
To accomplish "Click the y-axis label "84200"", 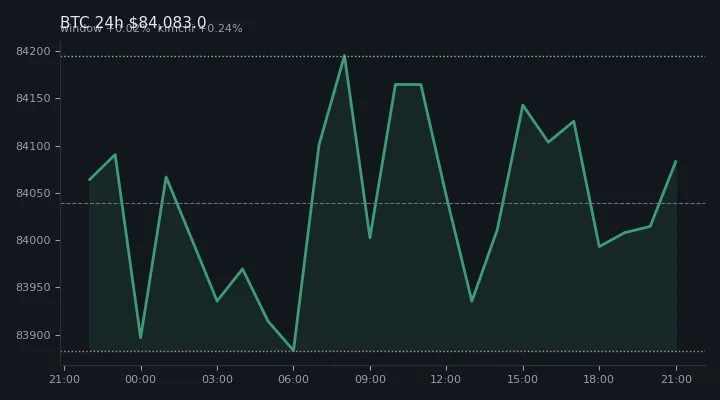I will (x=33, y=51).
